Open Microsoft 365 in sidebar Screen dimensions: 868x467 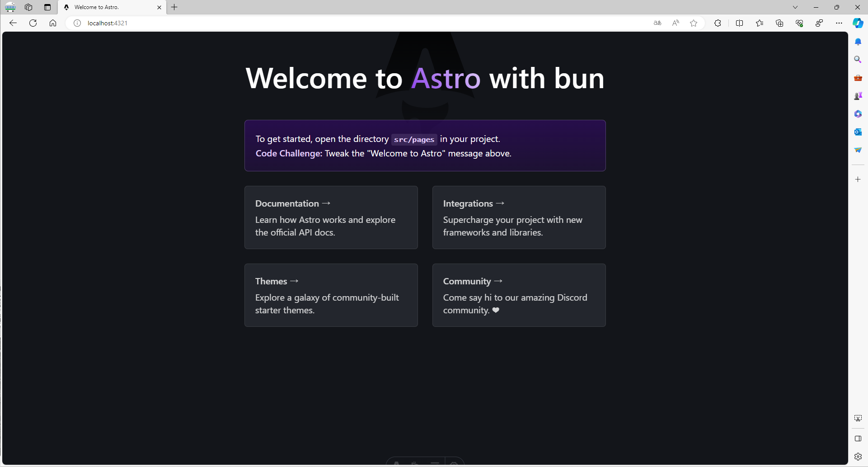tap(858, 114)
